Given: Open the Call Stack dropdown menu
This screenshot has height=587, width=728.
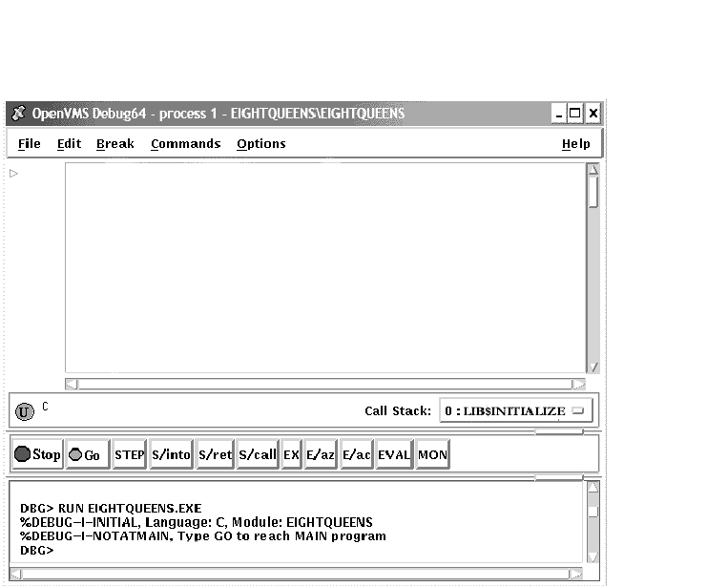Looking at the screenshot, I should [515, 411].
